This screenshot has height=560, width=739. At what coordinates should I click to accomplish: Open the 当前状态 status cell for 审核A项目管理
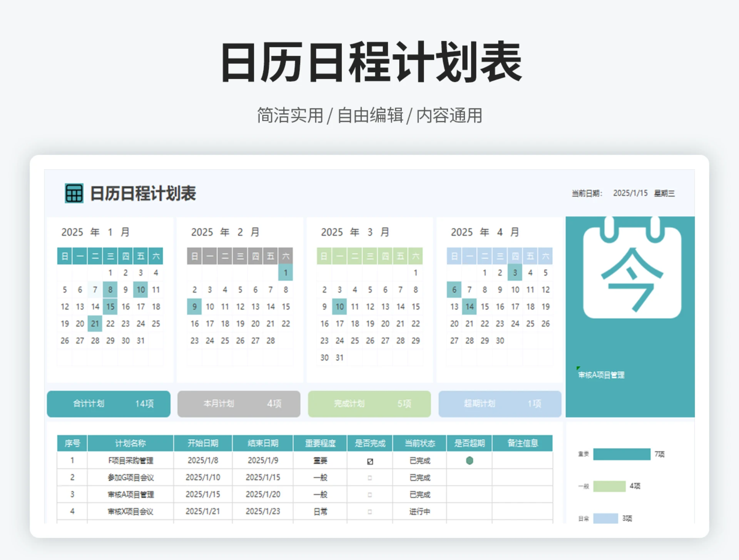(420, 494)
